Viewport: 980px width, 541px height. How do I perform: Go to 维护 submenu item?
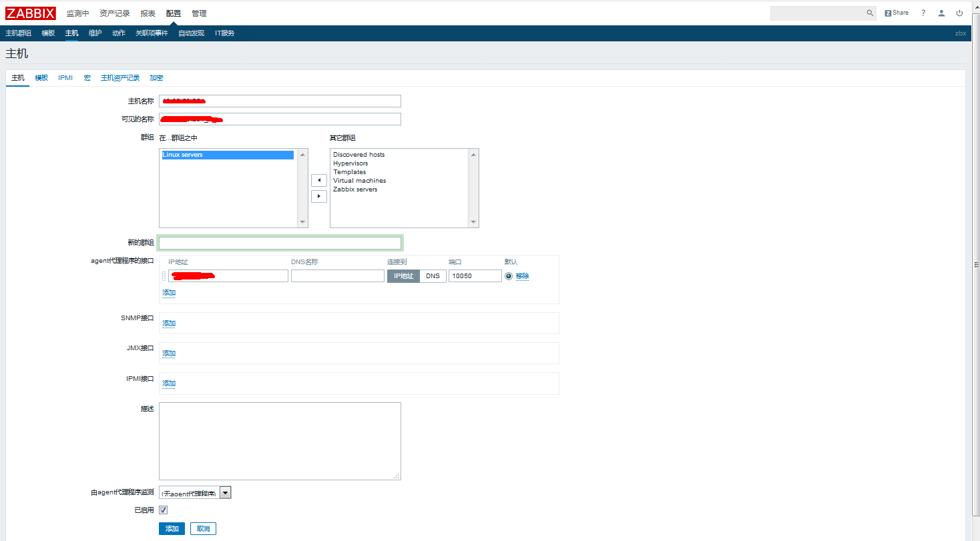[95, 33]
